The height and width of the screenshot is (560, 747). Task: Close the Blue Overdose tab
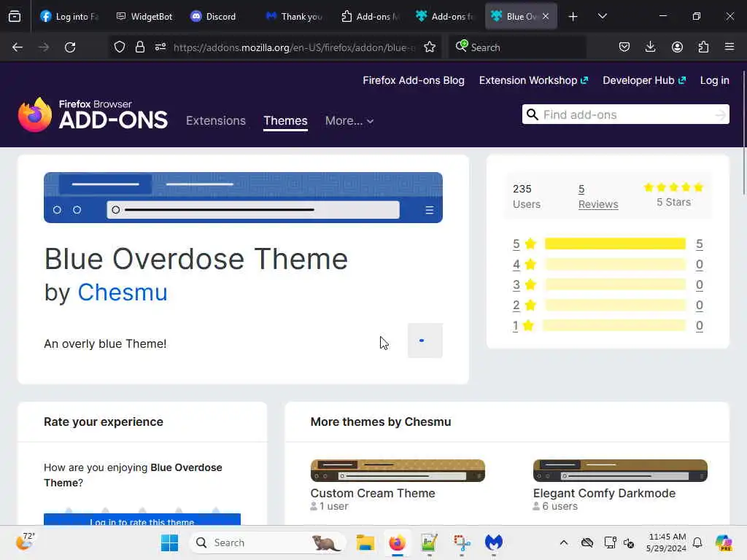(x=546, y=16)
